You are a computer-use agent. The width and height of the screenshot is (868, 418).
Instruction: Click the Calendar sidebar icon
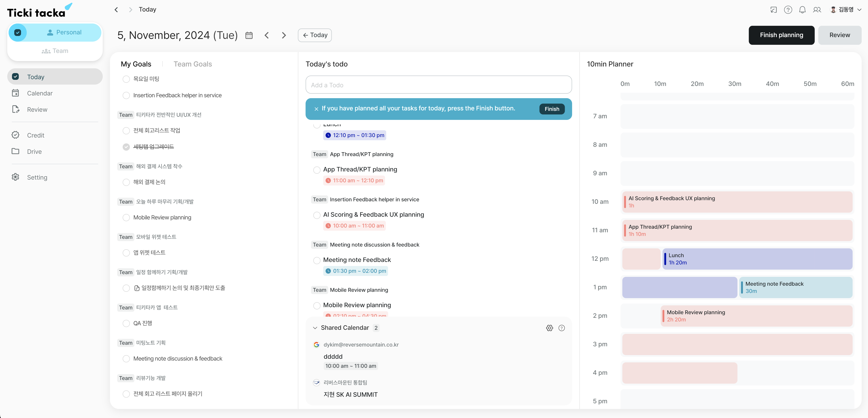[15, 93]
